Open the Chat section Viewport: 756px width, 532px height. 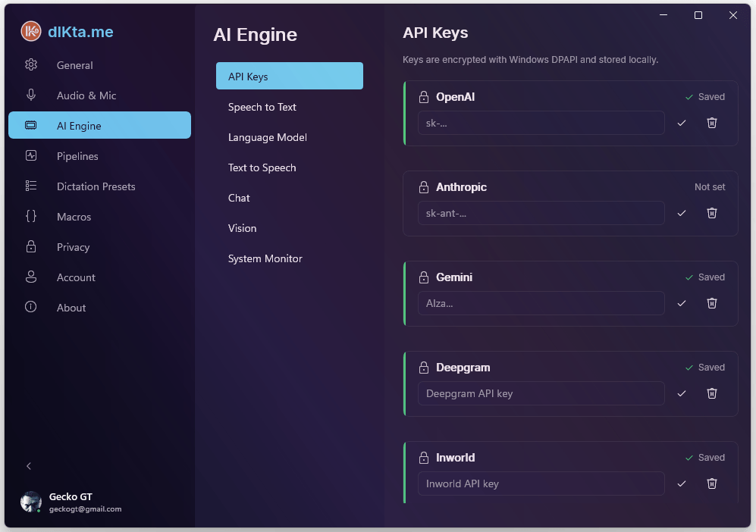tap(290, 198)
